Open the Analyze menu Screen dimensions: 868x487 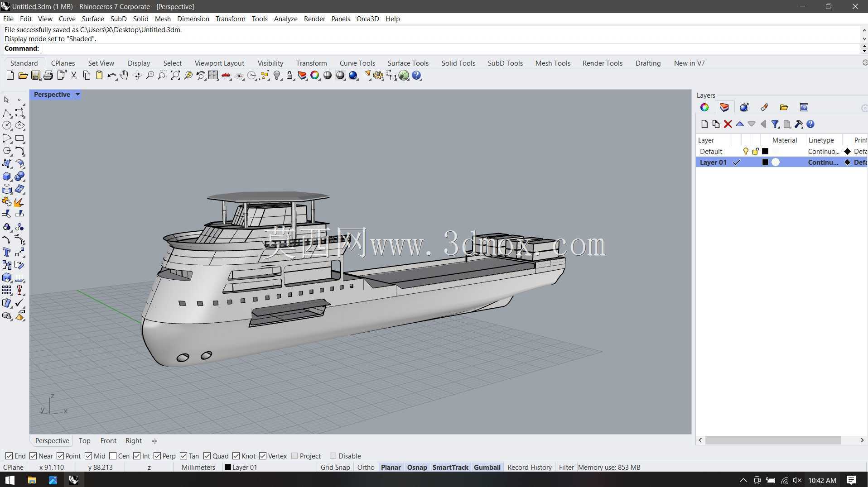[285, 19]
